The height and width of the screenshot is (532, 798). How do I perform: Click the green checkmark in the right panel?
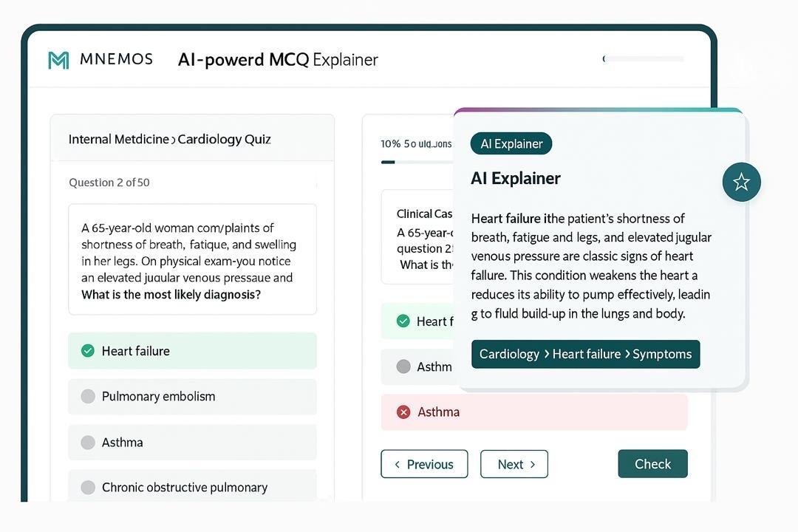tap(403, 321)
